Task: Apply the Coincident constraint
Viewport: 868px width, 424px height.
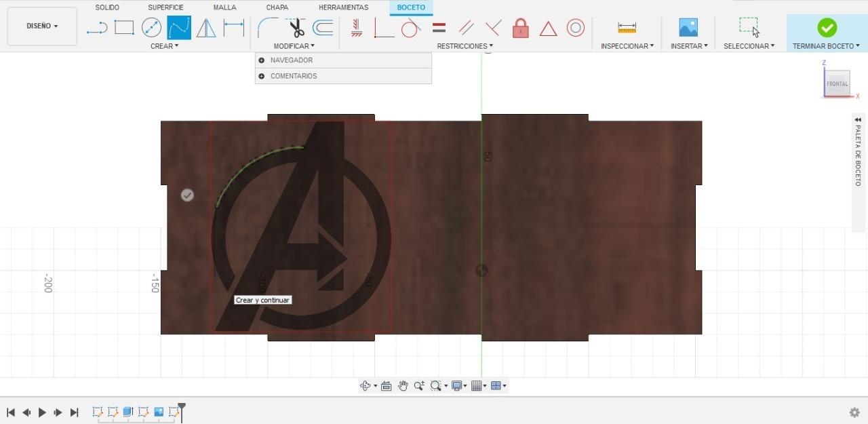Action: (384, 28)
